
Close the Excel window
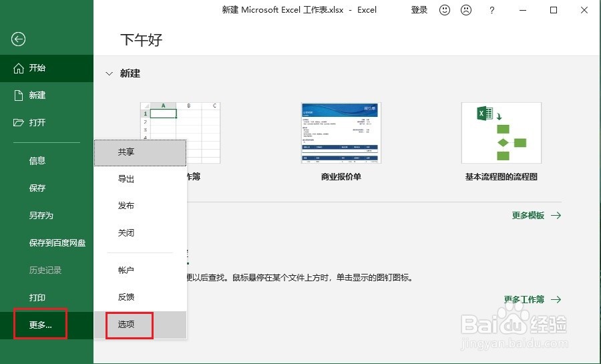pyautogui.click(x=584, y=10)
